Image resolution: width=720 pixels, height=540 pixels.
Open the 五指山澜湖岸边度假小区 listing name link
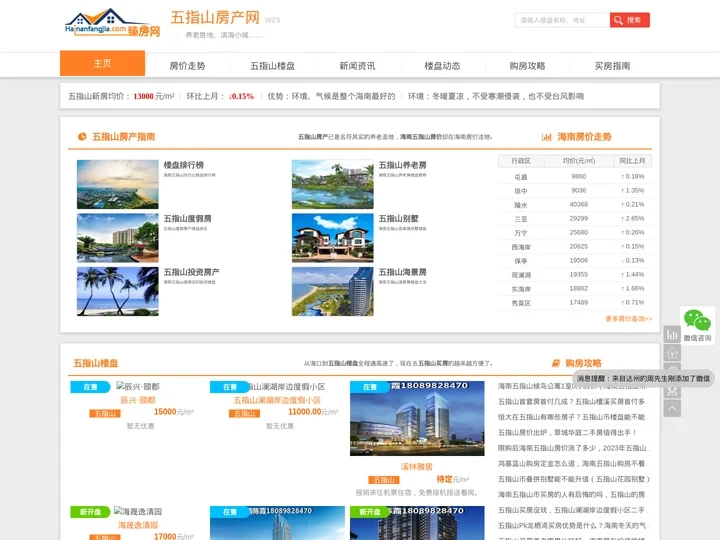point(277,400)
